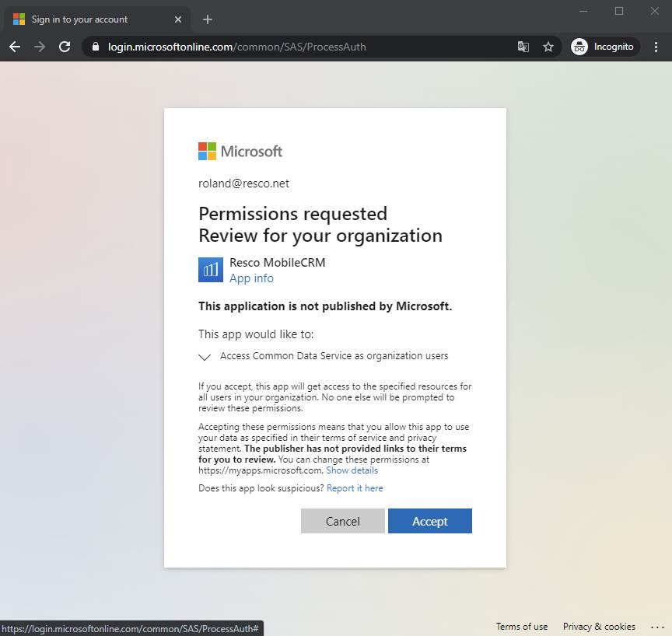Close the Sign in to your account tab
The height and width of the screenshot is (636, 672).
[178, 19]
